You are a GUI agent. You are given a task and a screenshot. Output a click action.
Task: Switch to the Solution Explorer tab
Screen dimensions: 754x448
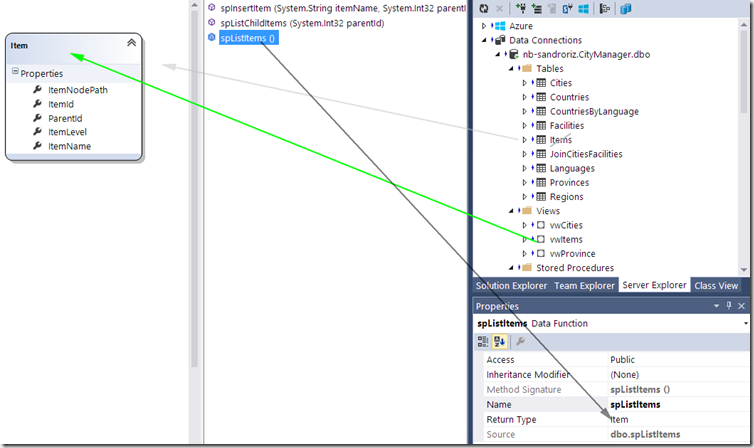click(x=510, y=285)
